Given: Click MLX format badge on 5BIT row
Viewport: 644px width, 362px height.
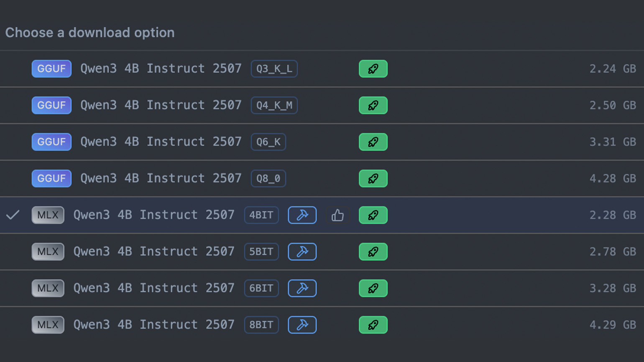Looking at the screenshot, I should click(x=48, y=252).
